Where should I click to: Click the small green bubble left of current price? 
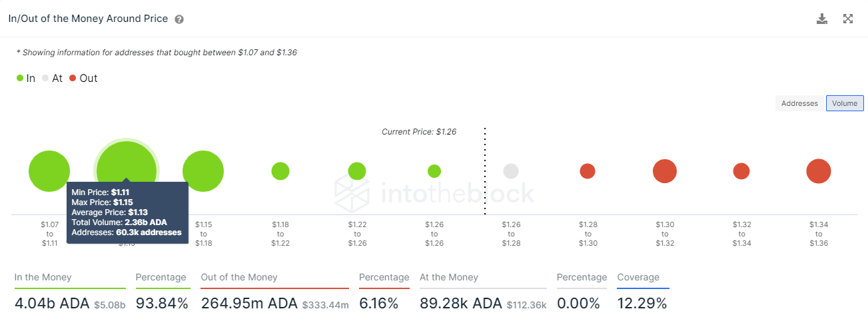tap(434, 171)
